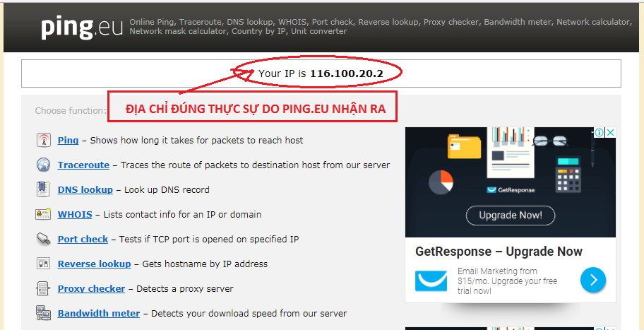Screen dimensions: 644x330
Task: Open the DNS lookup link
Action: 85,189
